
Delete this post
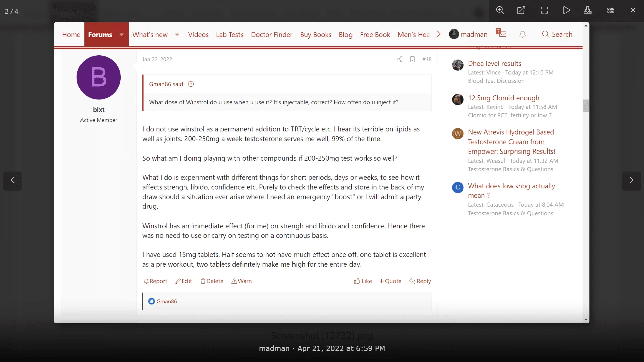click(212, 281)
